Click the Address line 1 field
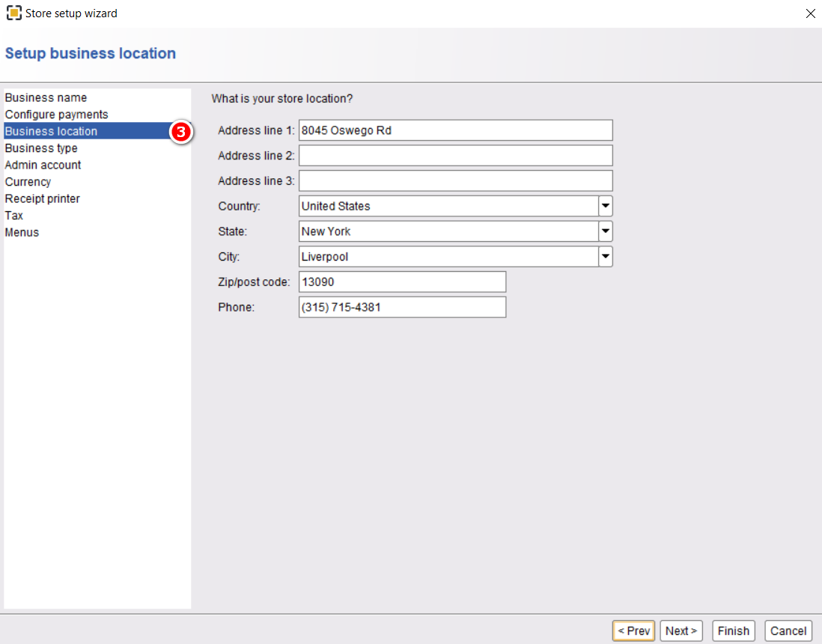Viewport: 822px width, 644px height. [456, 130]
